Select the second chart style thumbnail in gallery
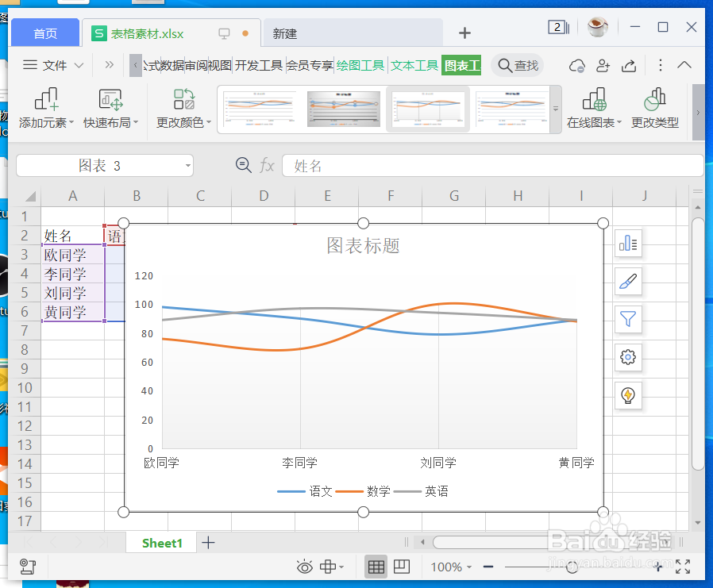This screenshot has height=588, width=713. (343, 108)
